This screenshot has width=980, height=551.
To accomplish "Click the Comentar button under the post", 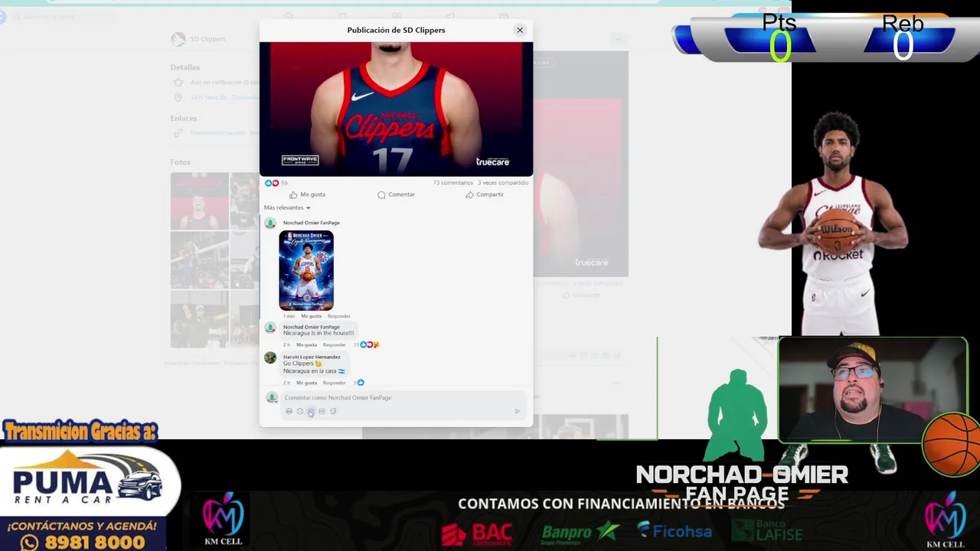I will (396, 194).
